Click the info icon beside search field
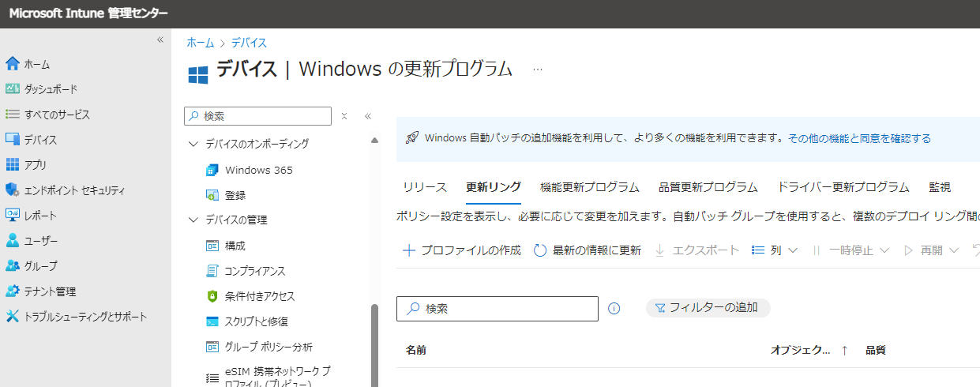This screenshot has width=980, height=387. (x=614, y=309)
